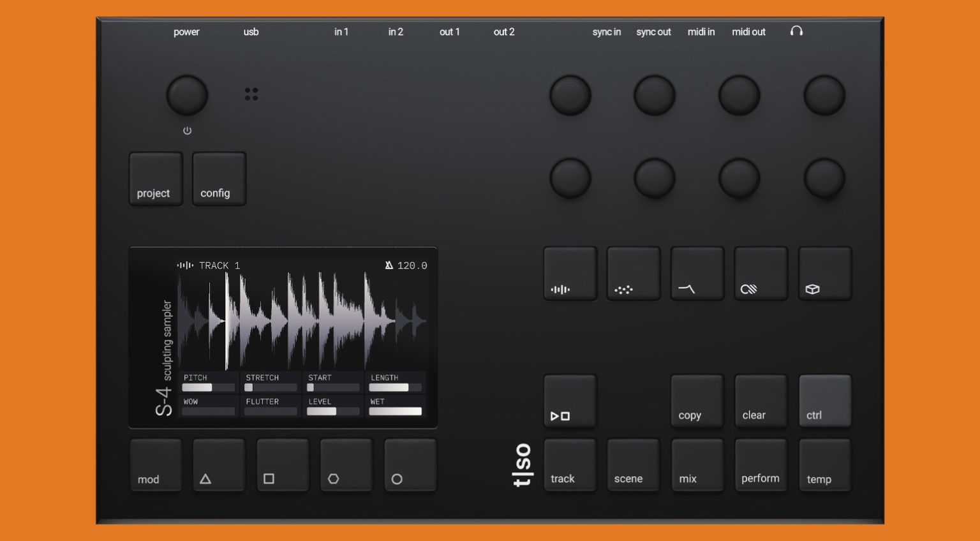Select the envelope shape mode icon
Screen dimensions: 980x541
[697, 273]
